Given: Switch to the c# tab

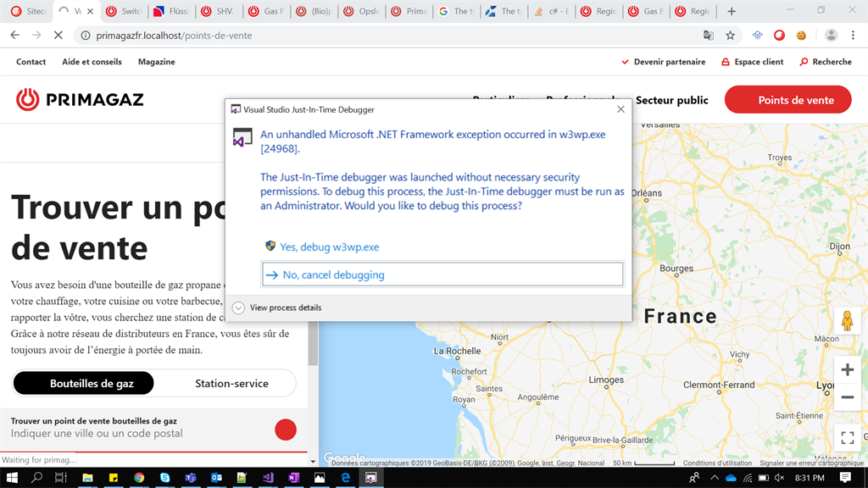Looking at the screenshot, I should click(552, 11).
